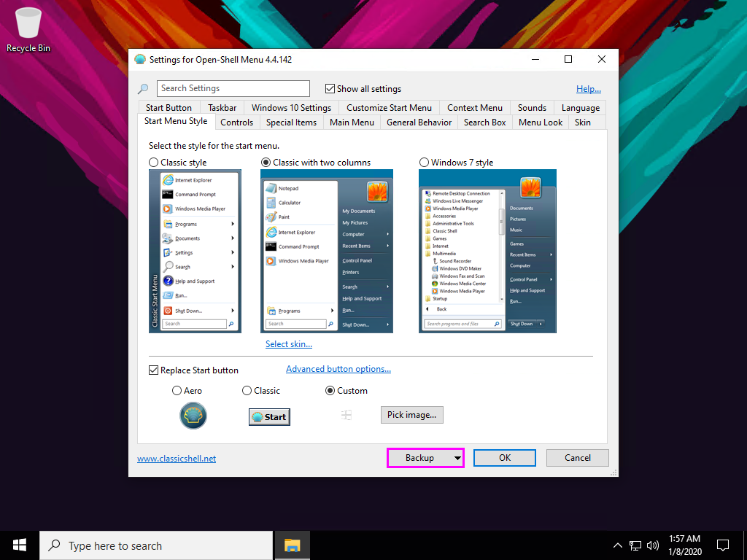Open the Special Items tab
Screen dimensions: 747x560
click(291, 122)
